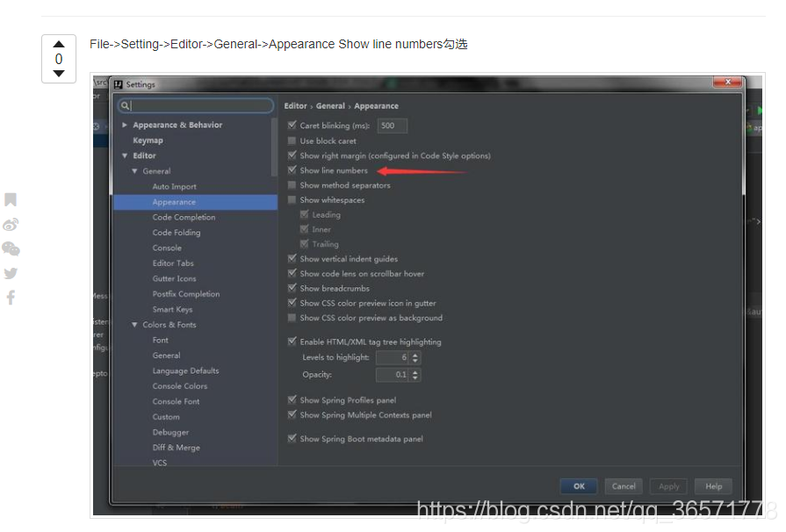
Task: Click the bookmark icon in the share sidebar
Action: (x=11, y=199)
